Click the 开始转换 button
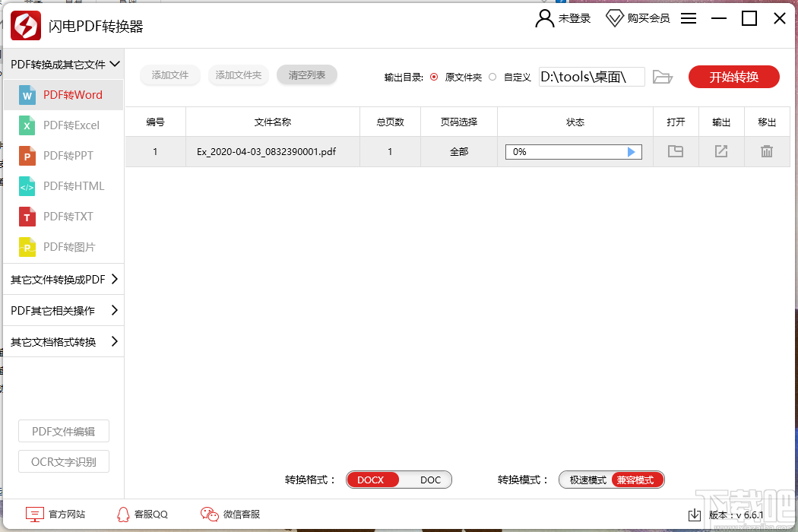This screenshot has width=798, height=532. click(x=733, y=76)
